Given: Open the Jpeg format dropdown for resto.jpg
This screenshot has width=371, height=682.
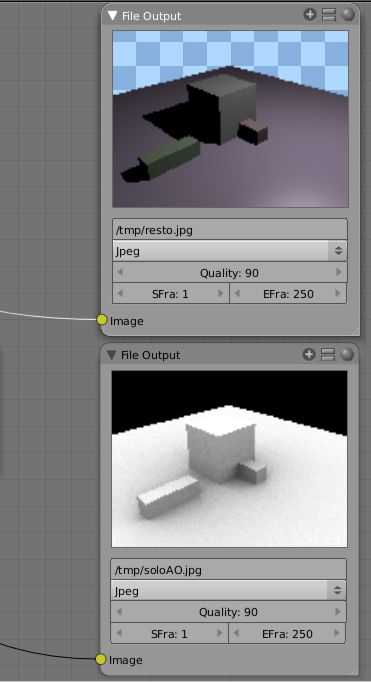Looking at the screenshot, I should [x=230, y=251].
